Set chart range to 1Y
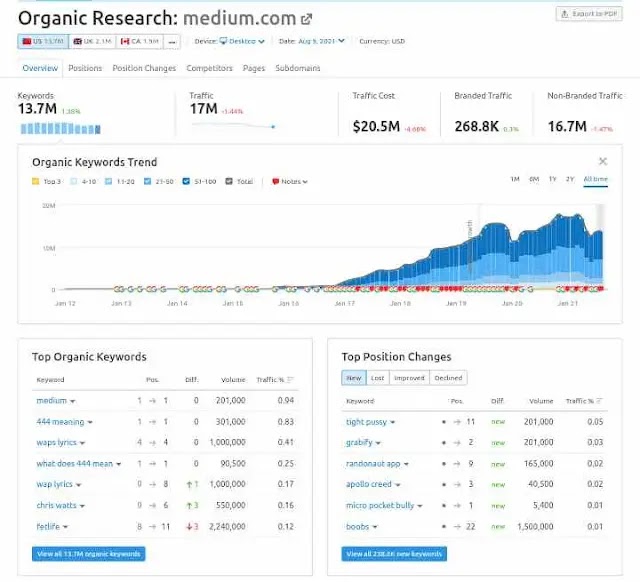The height and width of the screenshot is (582, 640). click(552, 179)
